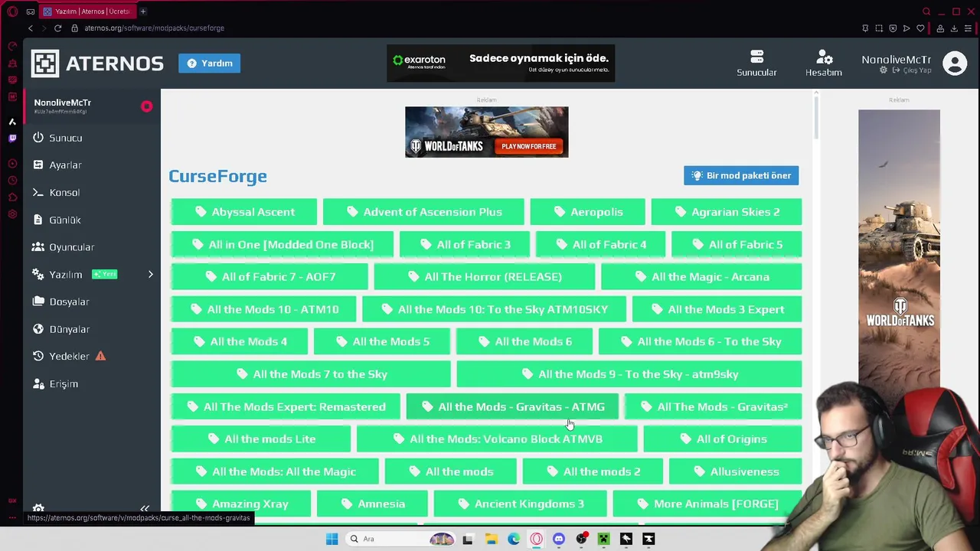Click Çıkış Yap logout link

tap(912, 70)
